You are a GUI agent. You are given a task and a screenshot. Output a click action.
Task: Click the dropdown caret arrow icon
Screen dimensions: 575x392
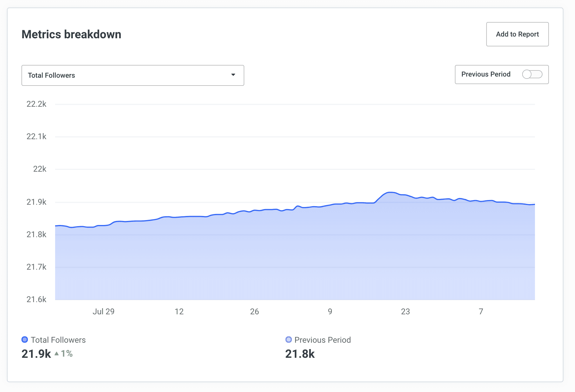point(233,75)
